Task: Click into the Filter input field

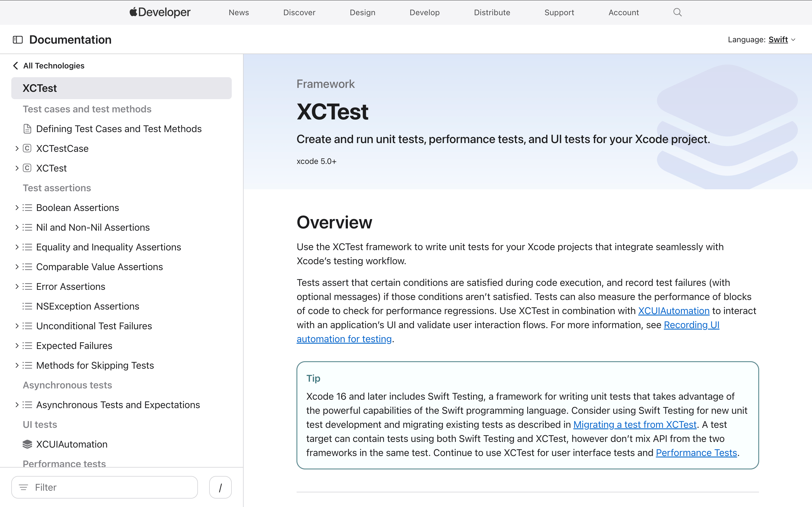Action: click(x=111, y=487)
